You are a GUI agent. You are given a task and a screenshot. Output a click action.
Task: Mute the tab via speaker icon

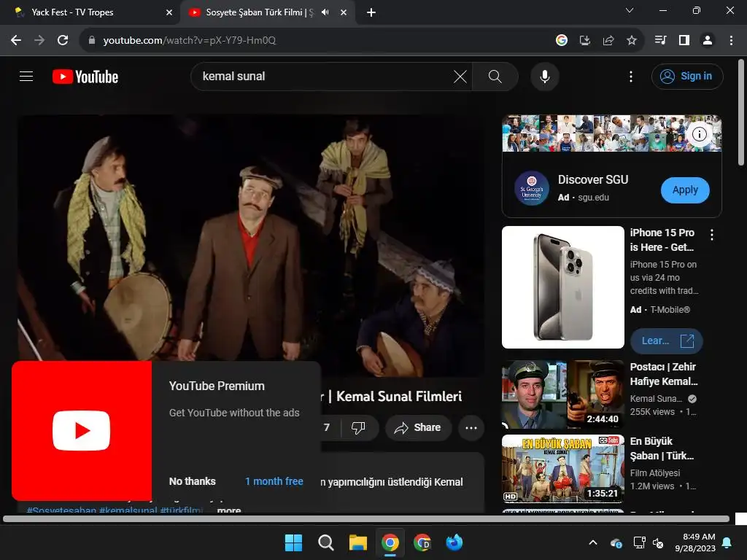[x=325, y=12]
